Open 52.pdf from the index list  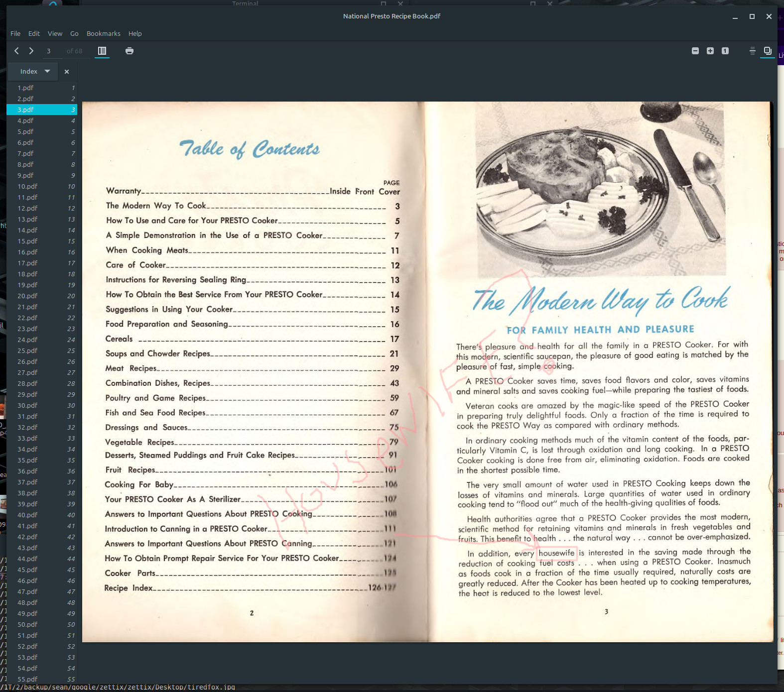coord(42,647)
